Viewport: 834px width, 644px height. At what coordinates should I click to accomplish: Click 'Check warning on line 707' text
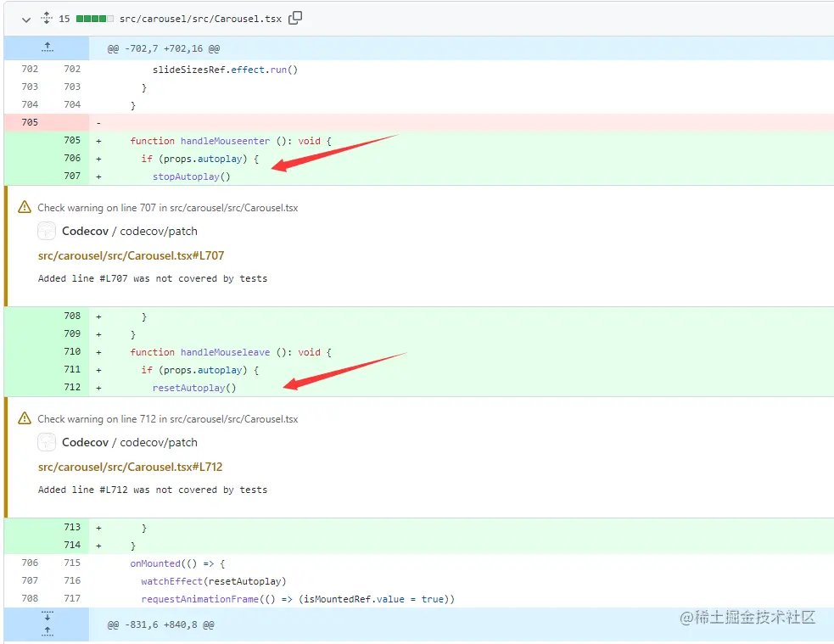[167, 208]
